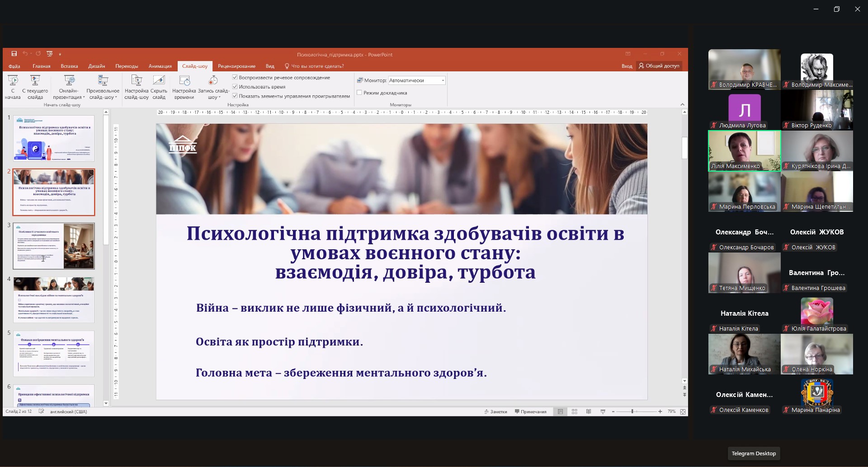Viewport: 868px width, 467px height.
Task: Uncheck the play narrations checkbox
Action: 235,78
